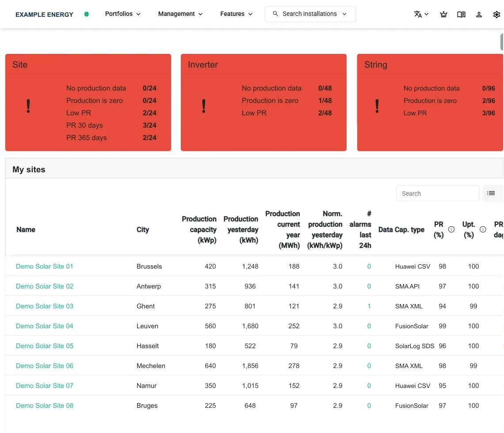The width and height of the screenshot is (504, 433).
Task: Click the 1,856 production yesterday value
Action: [x=250, y=366]
